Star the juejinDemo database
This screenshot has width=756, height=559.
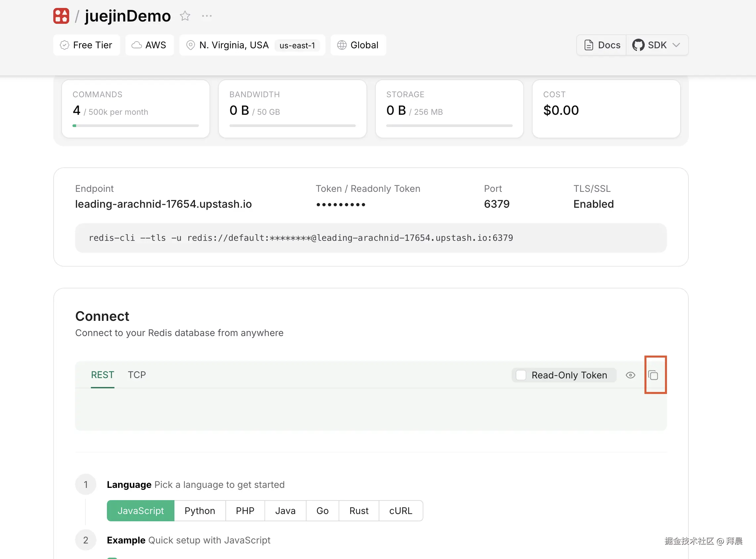pos(185,16)
